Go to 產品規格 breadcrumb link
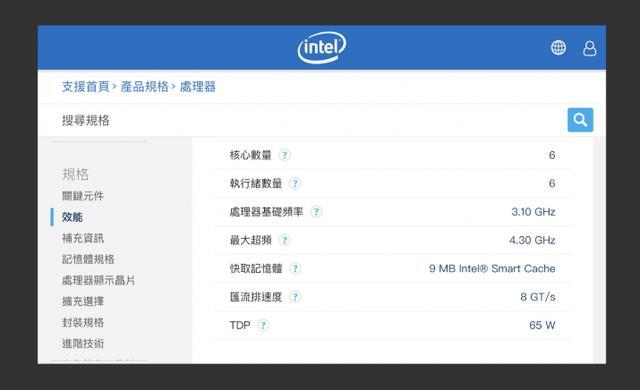The width and height of the screenshot is (640, 390). [x=144, y=86]
